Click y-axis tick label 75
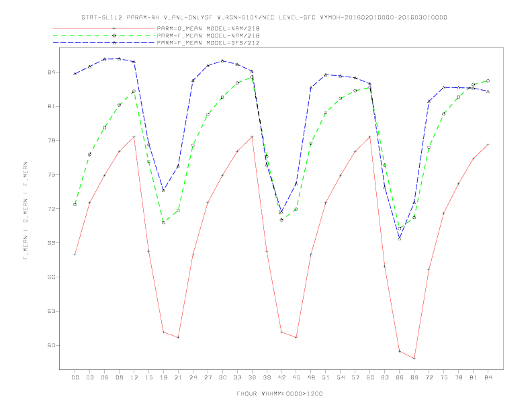 coord(52,175)
